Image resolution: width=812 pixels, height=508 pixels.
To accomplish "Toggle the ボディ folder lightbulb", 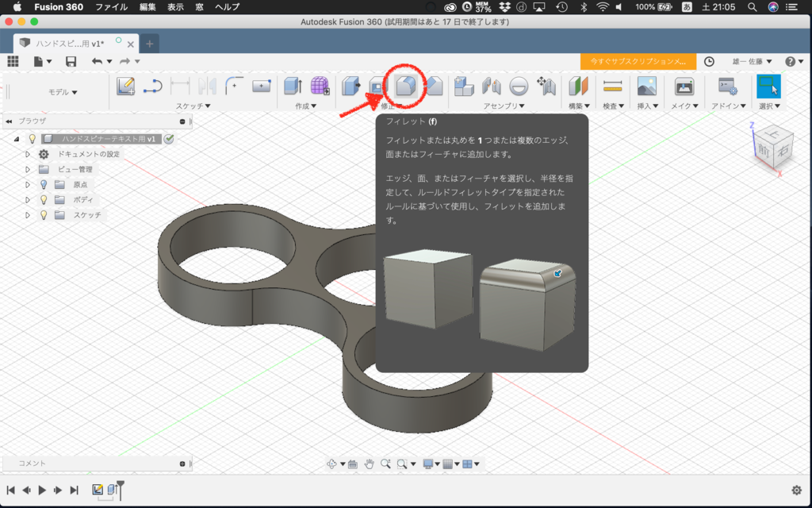I will click(x=44, y=199).
